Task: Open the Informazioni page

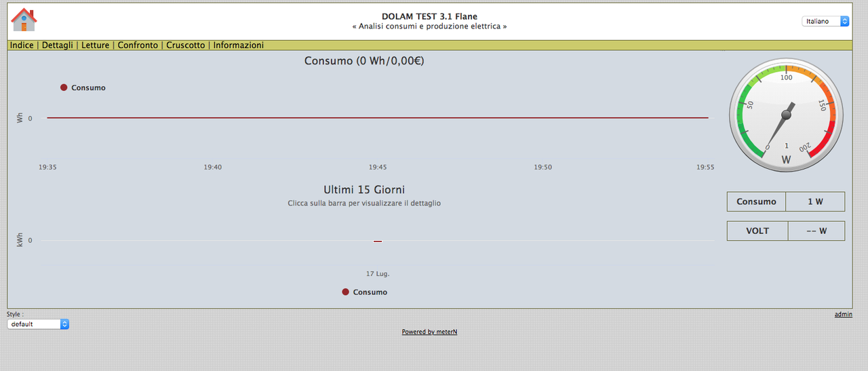Action: click(239, 45)
